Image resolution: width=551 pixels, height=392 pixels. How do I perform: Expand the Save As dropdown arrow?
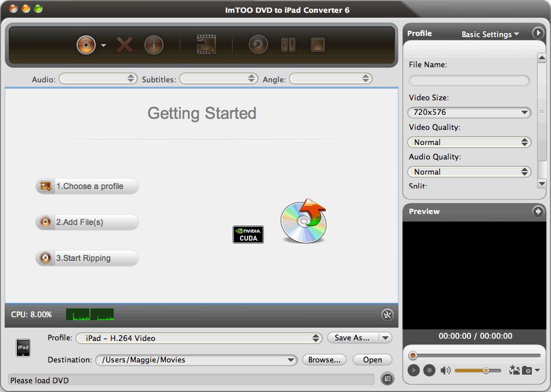[x=386, y=337]
